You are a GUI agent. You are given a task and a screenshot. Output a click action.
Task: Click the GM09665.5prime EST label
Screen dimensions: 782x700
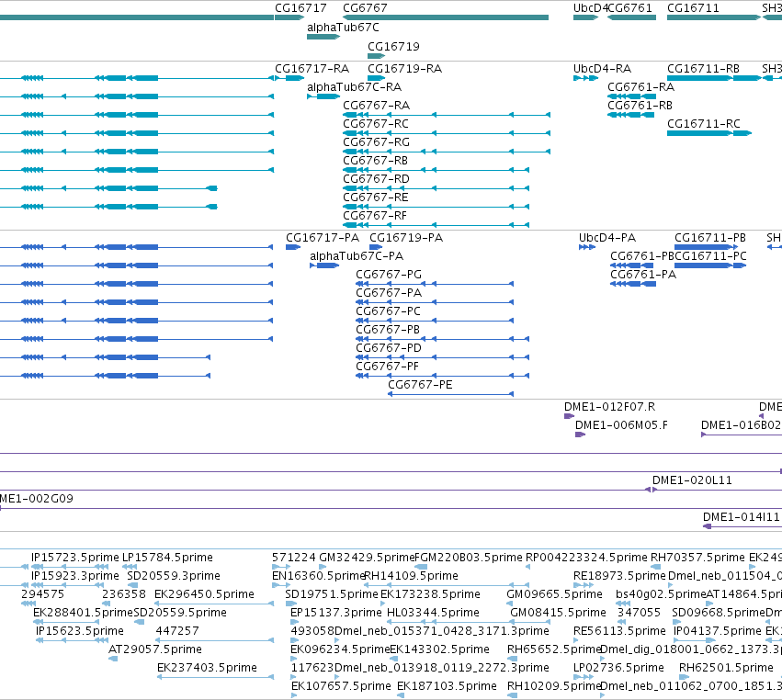pos(555,594)
